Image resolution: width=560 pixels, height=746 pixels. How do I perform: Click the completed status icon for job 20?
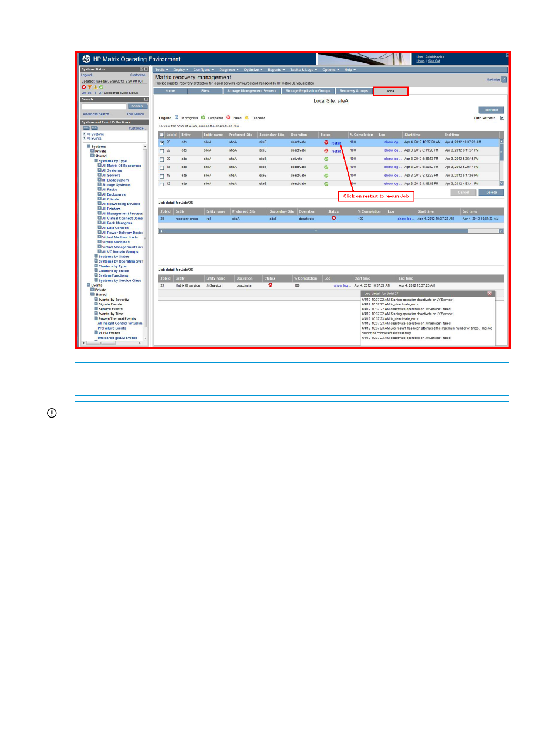(x=326, y=159)
